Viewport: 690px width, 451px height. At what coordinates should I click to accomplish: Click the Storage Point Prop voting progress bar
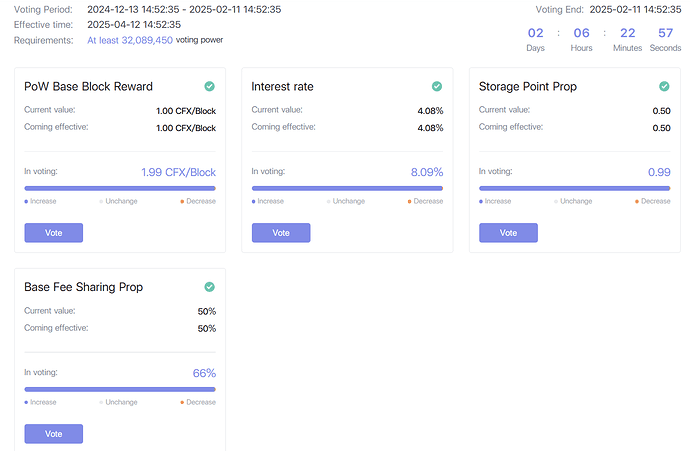pos(575,188)
